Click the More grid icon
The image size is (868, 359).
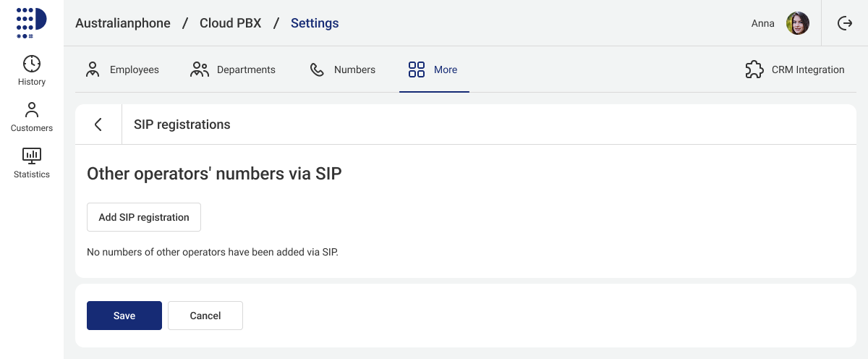[x=417, y=69]
